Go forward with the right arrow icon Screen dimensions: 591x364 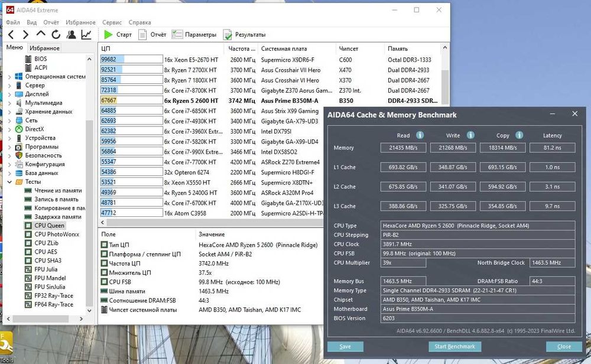pos(25,35)
